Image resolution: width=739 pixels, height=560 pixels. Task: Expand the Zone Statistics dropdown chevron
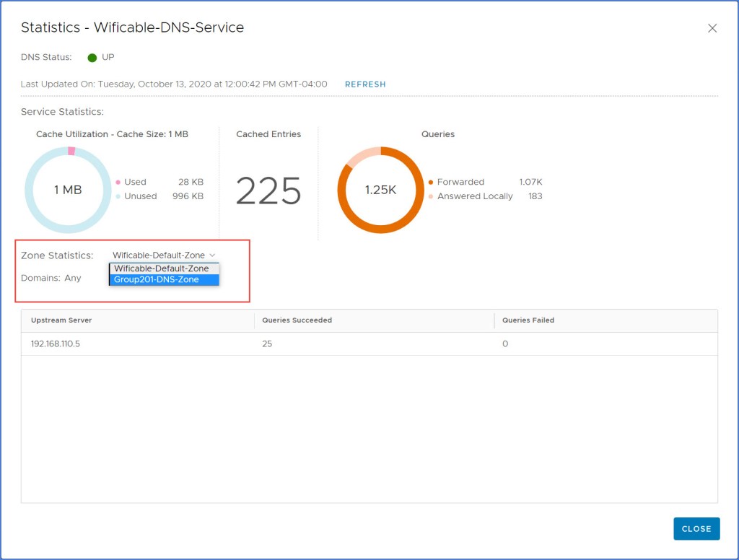coord(212,255)
